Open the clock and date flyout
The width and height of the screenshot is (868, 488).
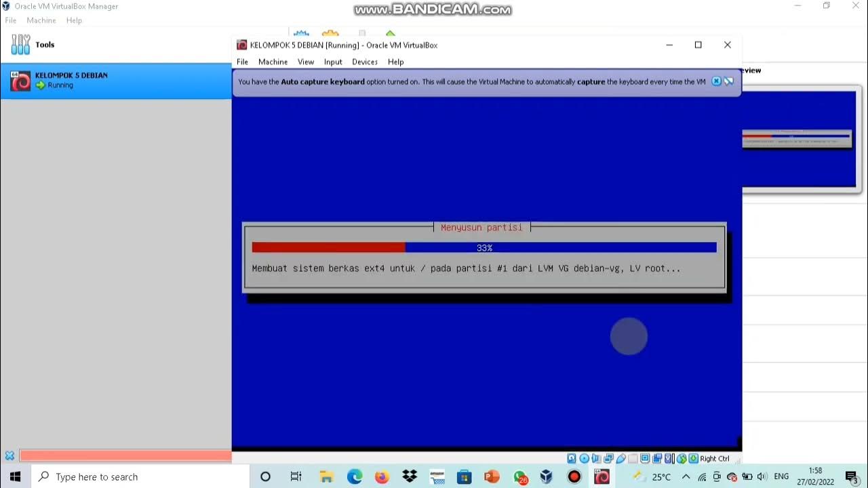816,476
